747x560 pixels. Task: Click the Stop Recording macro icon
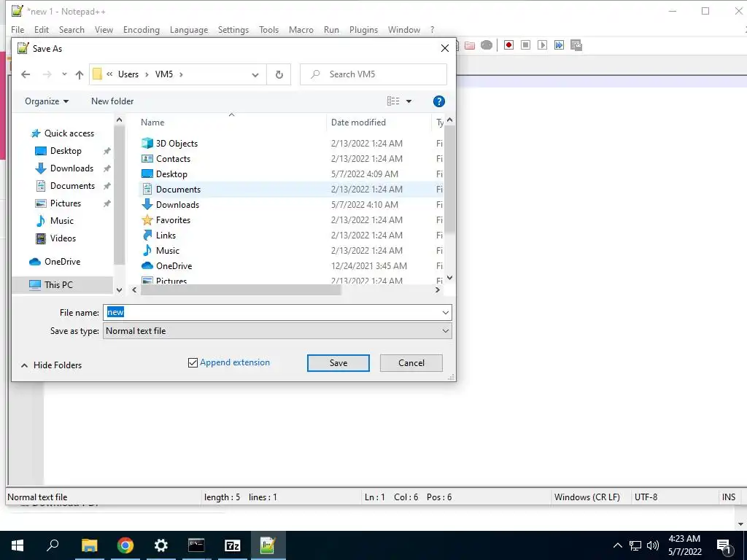tap(525, 45)
